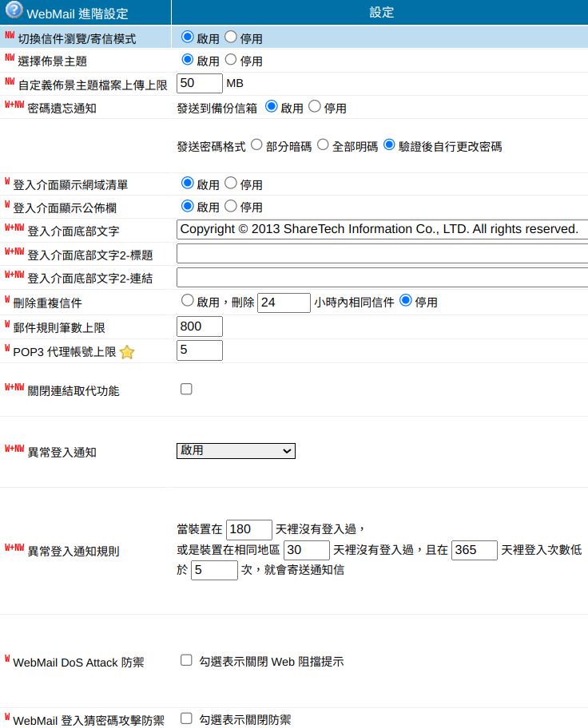Viewport: 588px width, 728px height.
Task: Click the 登入介面底部文字 copyright text field
Action: tap(382, 229)
